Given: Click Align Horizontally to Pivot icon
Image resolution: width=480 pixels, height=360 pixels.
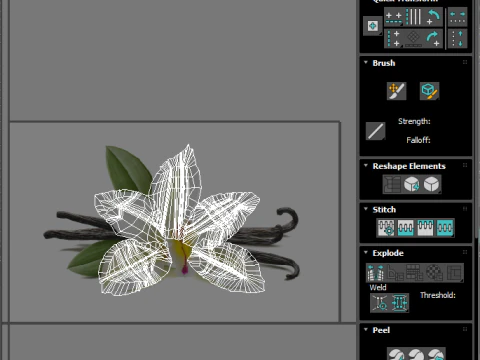Looking at the screenshot, I should 394,18.
